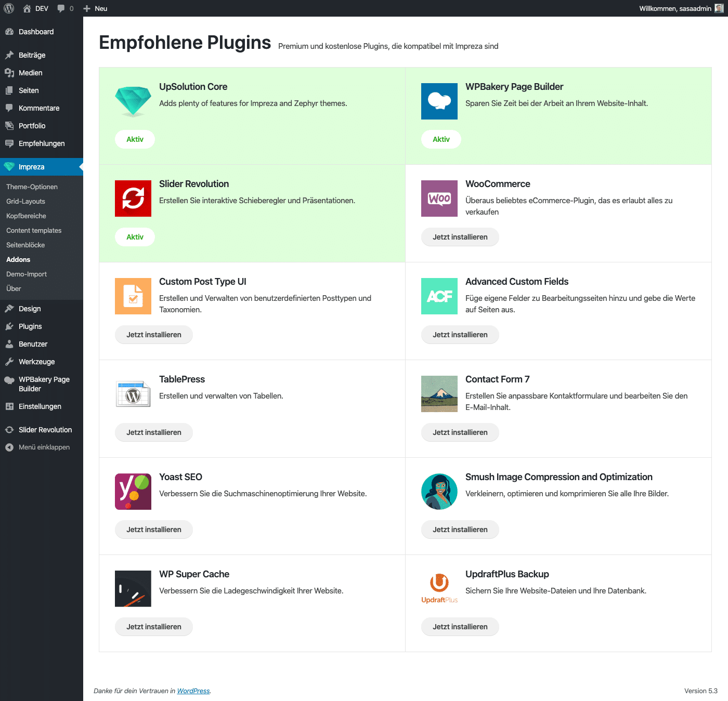Click the Version 5.3 footer text
728x701 pixels.
[701, 691]
